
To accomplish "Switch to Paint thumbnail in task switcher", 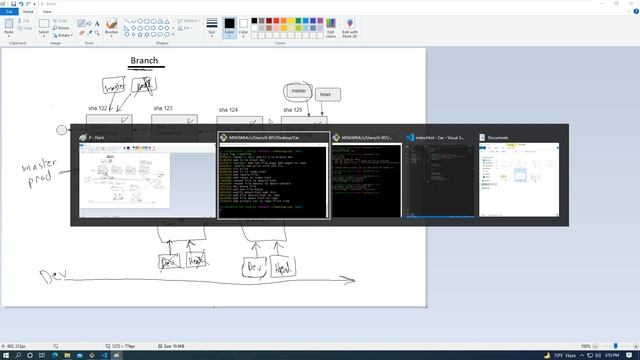I will pos(147,176).
